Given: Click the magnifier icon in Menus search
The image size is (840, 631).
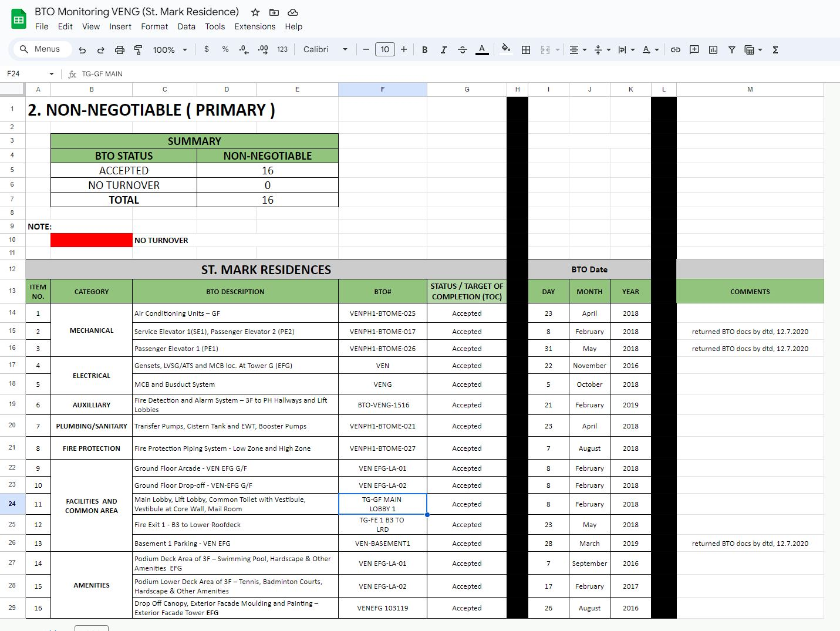Looking at the screenshot, I should pyautogui.click(x=24, y=49).
